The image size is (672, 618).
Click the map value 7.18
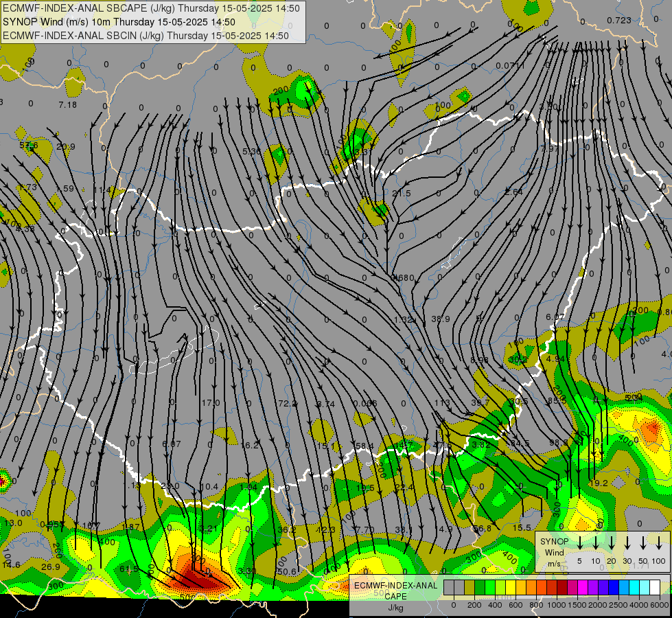coord(68,104)
